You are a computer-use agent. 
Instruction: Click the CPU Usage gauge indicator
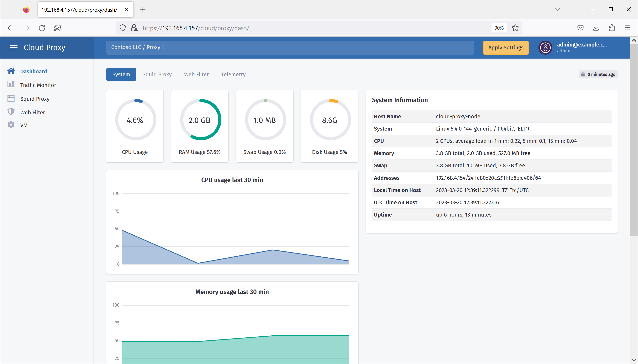134,120
